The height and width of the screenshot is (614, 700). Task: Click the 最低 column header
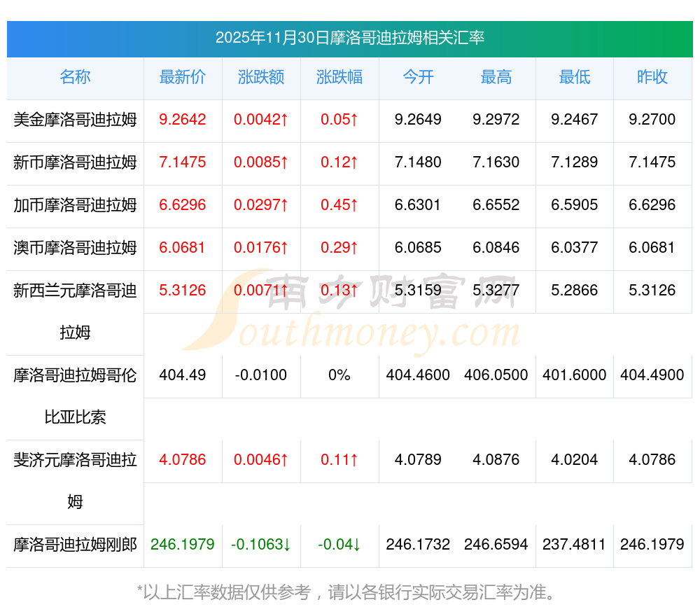point(575,78)
